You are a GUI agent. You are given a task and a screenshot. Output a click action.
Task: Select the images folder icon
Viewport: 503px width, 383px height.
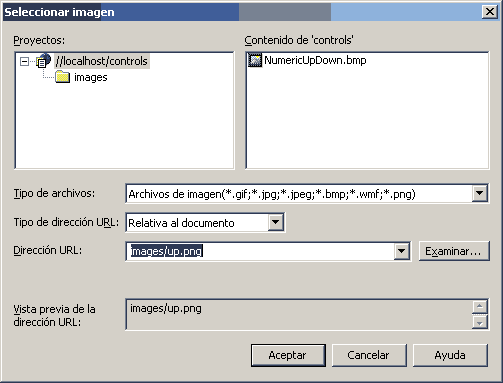62,77
